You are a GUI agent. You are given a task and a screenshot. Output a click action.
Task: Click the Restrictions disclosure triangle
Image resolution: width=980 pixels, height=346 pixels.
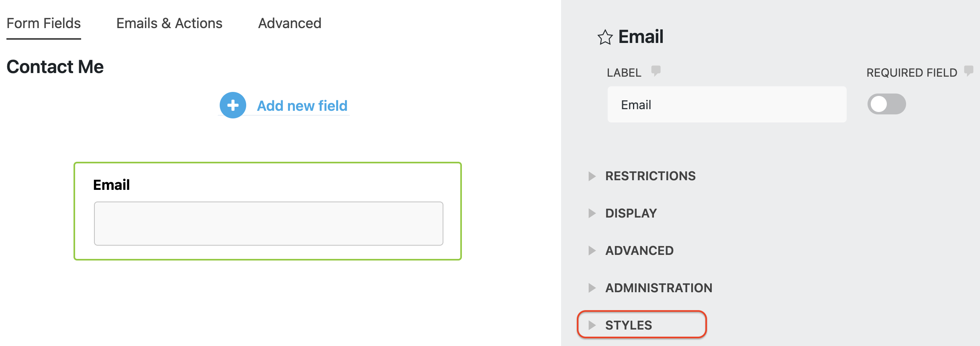click(x=592, y=176)
